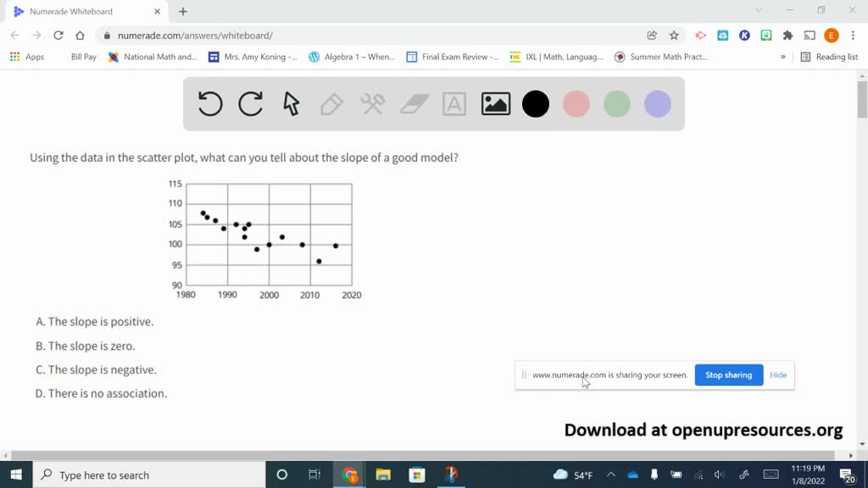Expand hidden icons in the system tray
Screen dimensions: 868x488
(610, 474)
